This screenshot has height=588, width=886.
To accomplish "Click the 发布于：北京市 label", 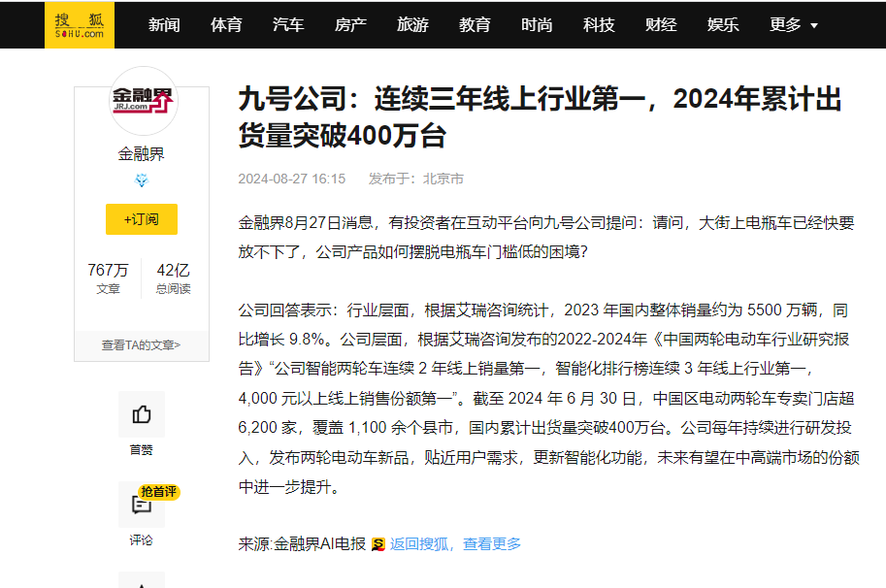I will 416,179.
